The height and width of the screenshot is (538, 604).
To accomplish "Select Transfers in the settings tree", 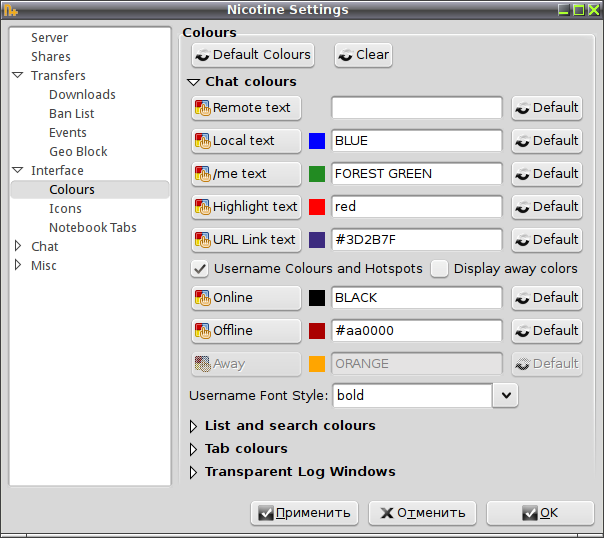I will click(58, 75).
